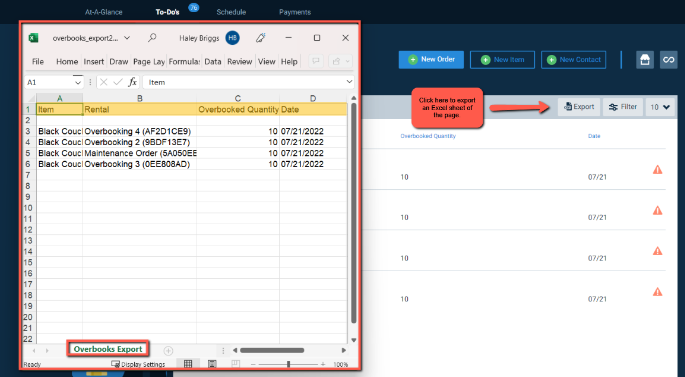The height and width of the screenshot is (377, 685).
Task: Click the warning triangle in first overbooking row
Action: coord(657,170)
